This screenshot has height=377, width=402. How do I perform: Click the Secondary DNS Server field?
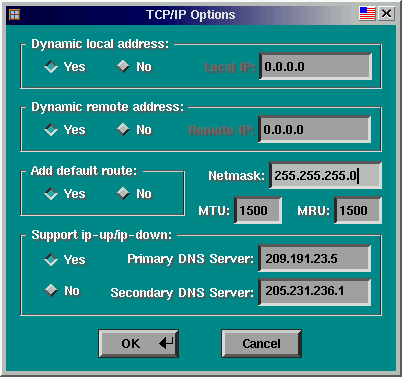click(315, 292)
